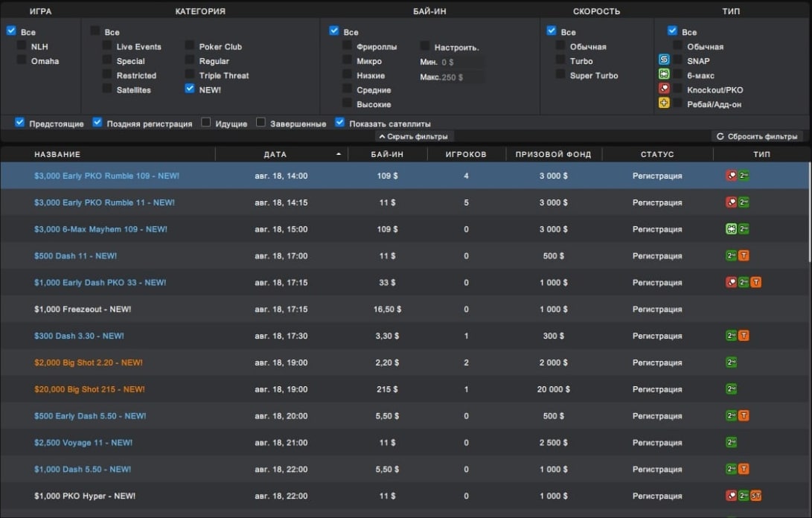Click turbo icon in $1,000 Dash 5.50 row
Screen dimensions: 812x518
click(x=744, y=469)
